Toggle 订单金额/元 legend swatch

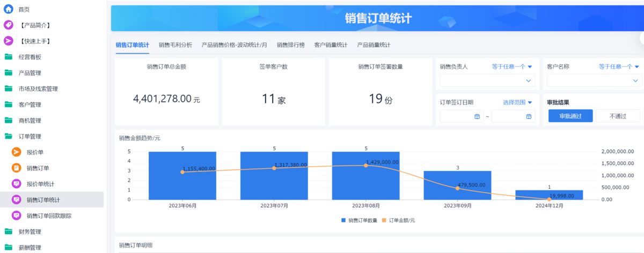[x=384, y=220]
